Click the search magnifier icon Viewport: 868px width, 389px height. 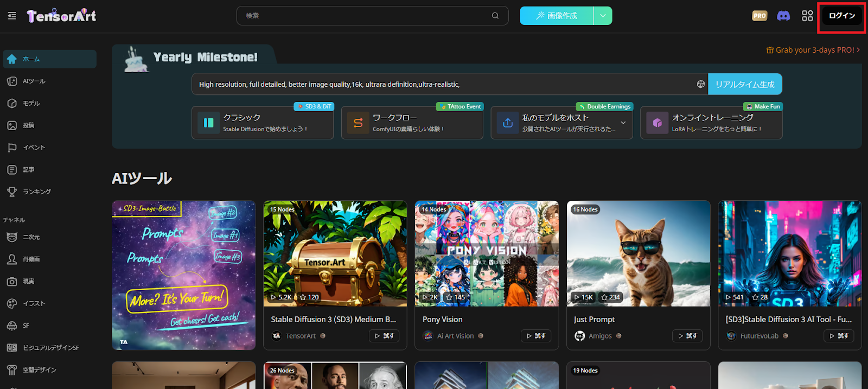click(495, 16)
